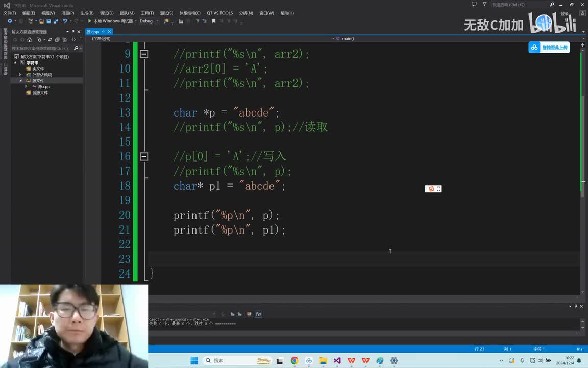Click the Solution Explorer search magnifier icon
The image size is (588, 368).
[76, 48]
